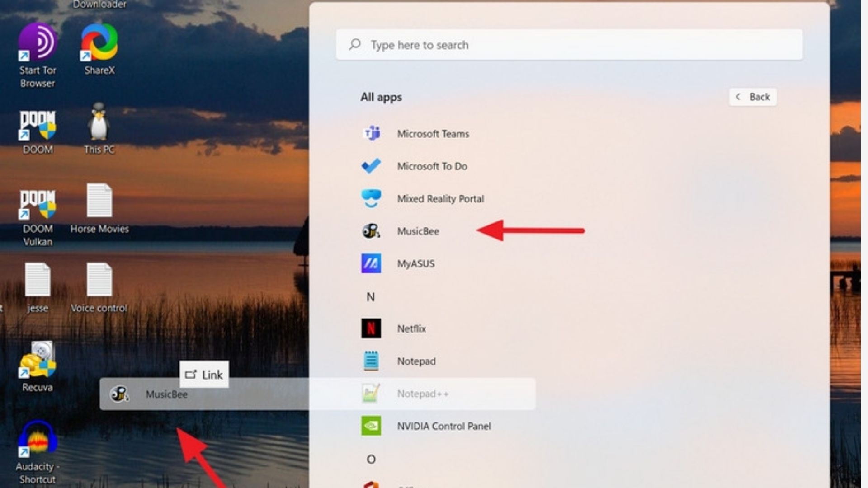Select the Audacity - Shortcut icon
Image resolution: width=868 pixels, height=488 pixels.
pyautogui.click(x=38, y=439)
